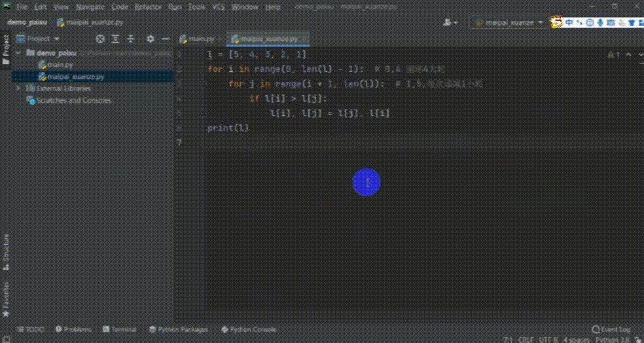The width and height of the screenshot is (644, 343).
Task: Click the Sogou input method logo
Action: (x=556, y=22)
